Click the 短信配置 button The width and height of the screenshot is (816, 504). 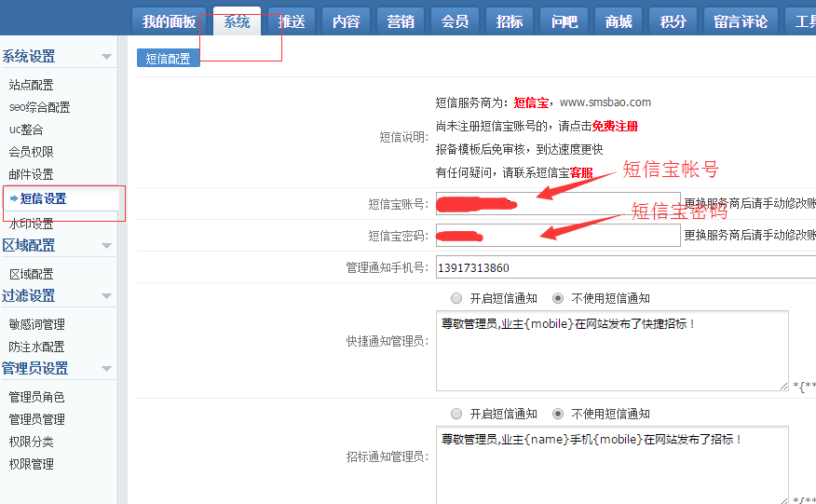pos(169,59)
